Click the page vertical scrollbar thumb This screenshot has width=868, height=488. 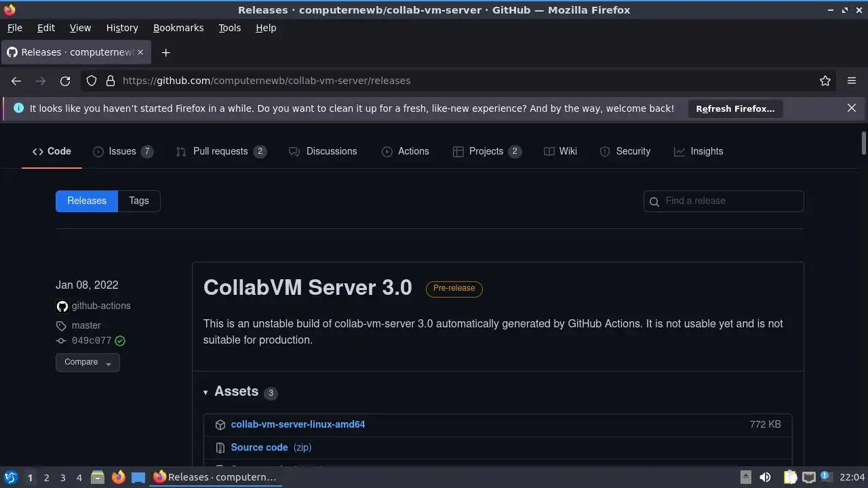863,143
